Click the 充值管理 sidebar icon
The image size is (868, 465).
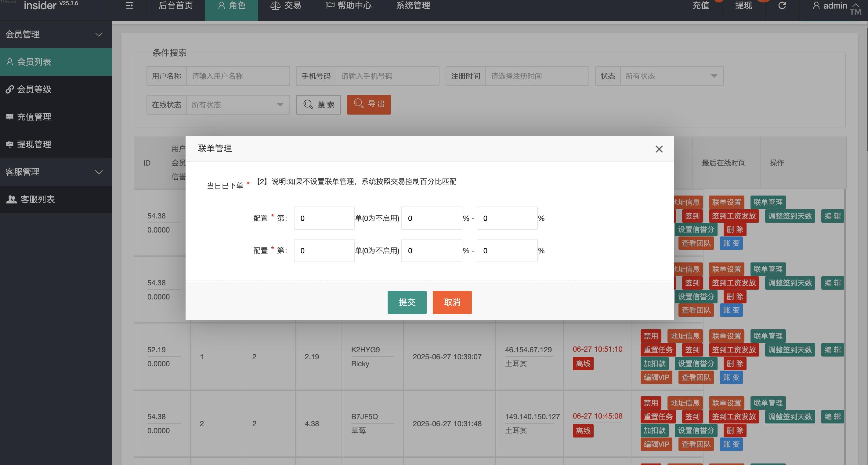click(x=10, y=117)
